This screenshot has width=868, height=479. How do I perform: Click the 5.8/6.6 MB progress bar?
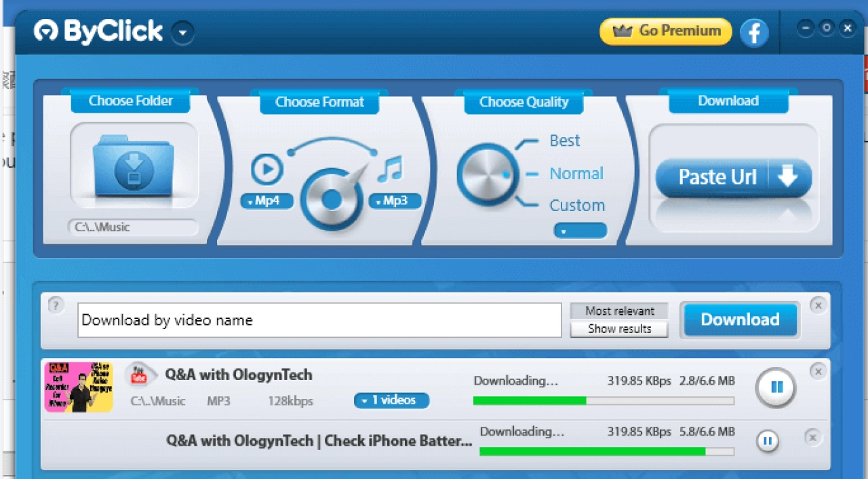click(606, 451)
